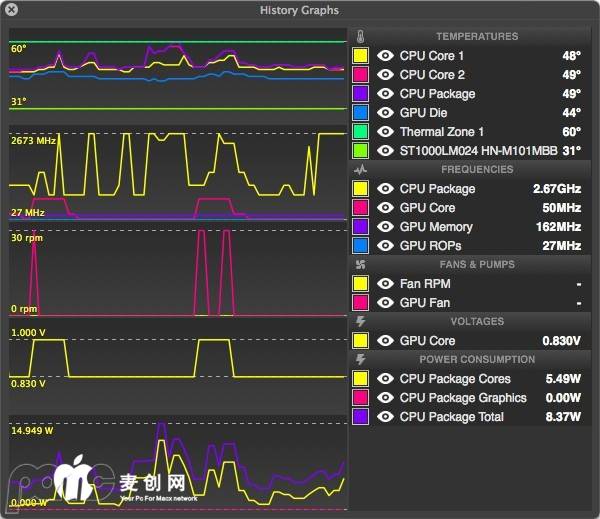Change the green swatch for ST1000LM024 drive
Screen dimensions: 600x519
(x=360, y=151)
